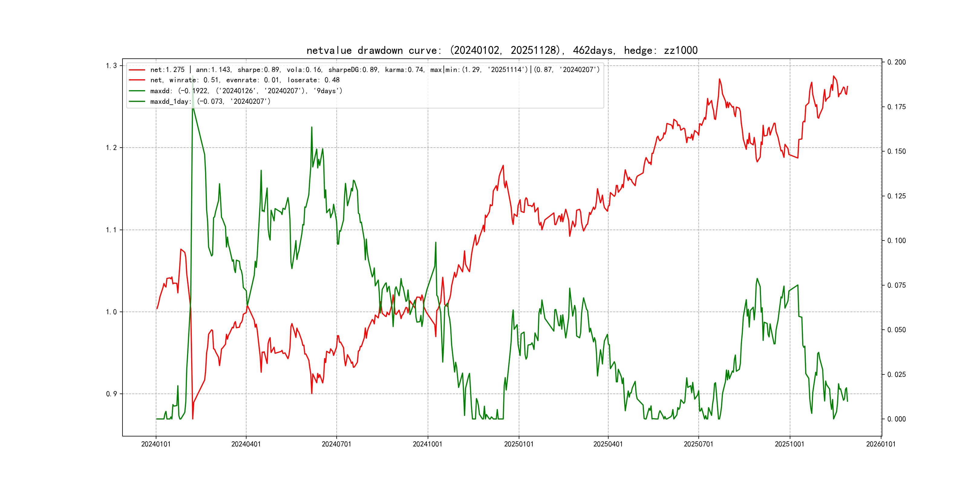Click the red net legend line swatch
This screenshot has height=490, width=980.
click(x=137, y=70)
